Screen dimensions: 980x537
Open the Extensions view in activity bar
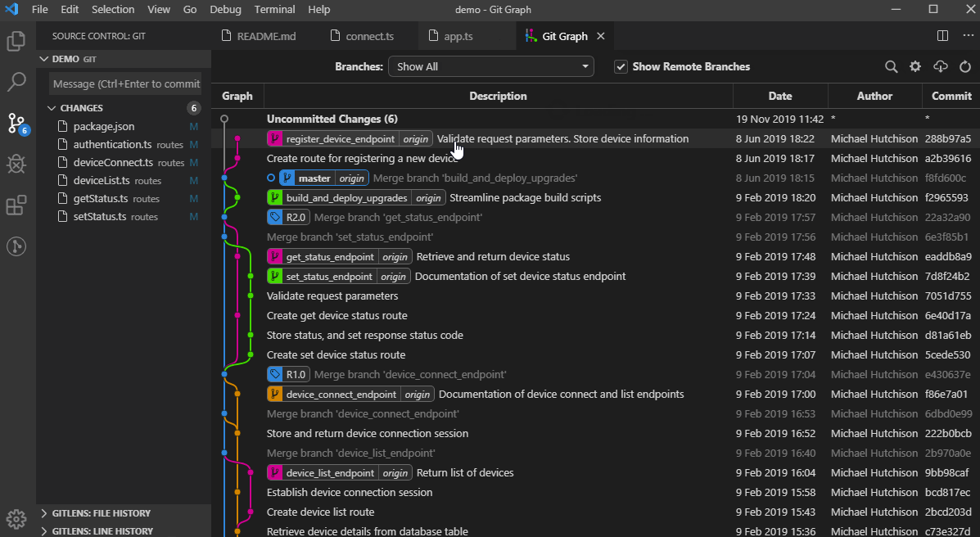click(x=16, y=205)
